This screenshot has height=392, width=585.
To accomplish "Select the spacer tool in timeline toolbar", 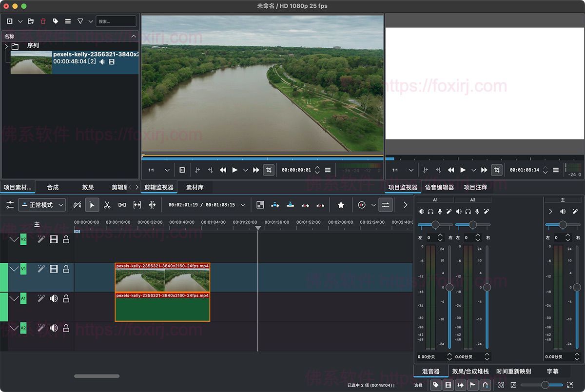I will click(122, 205).
